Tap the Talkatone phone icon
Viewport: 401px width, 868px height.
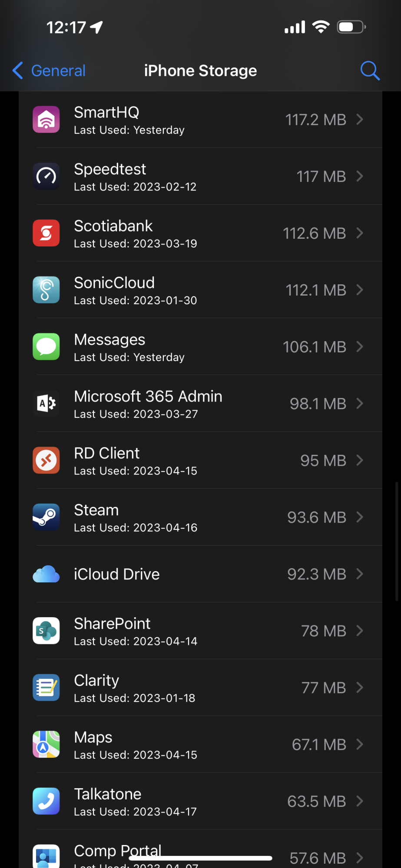click(x=46, y=801)
